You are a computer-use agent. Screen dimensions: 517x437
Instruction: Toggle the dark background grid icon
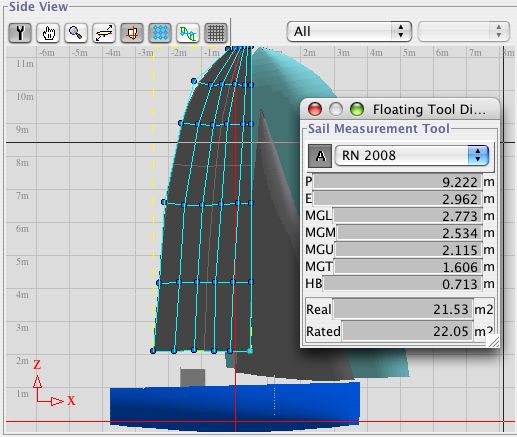[216, 33]
